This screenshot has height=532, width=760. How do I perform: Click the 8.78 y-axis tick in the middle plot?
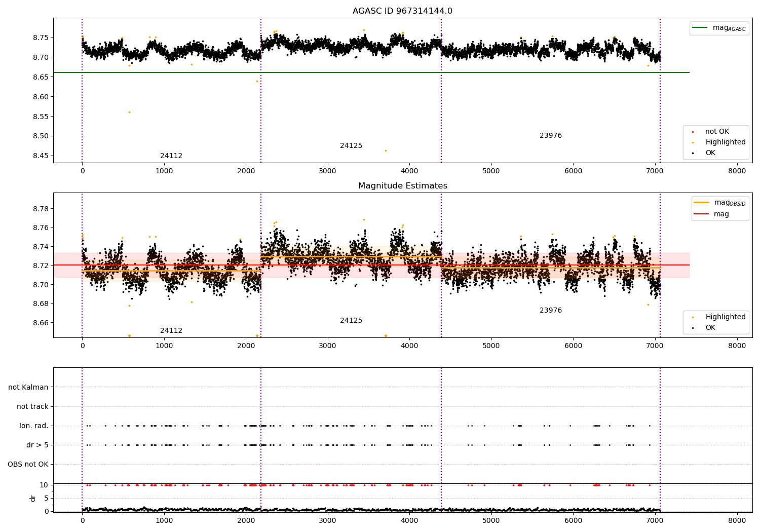(41, 209)
